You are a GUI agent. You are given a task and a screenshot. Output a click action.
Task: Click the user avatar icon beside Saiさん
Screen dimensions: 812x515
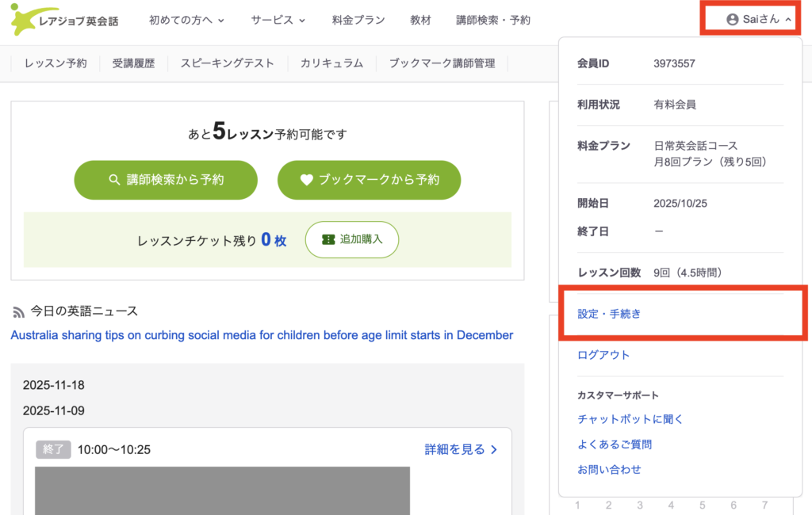(x=732, y=20)
